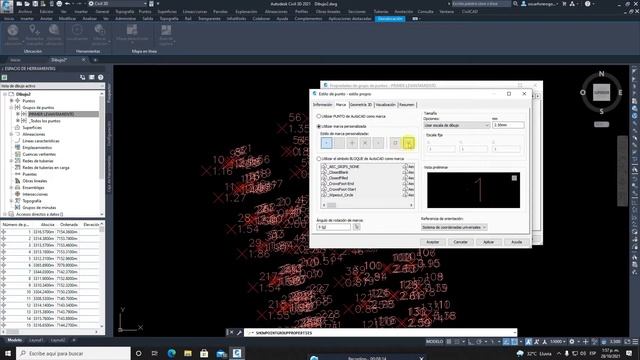Viewport: 640px width, 360px height.
Task: Click the green Toolspace items view icon
Action: pyautogui.click(x=4, y=77)
